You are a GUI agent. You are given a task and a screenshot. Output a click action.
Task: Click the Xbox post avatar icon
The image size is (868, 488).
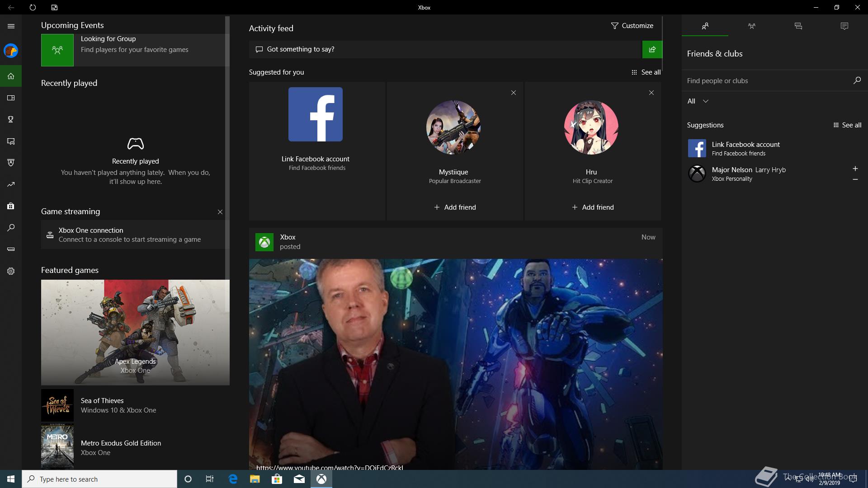pos(264,242)
